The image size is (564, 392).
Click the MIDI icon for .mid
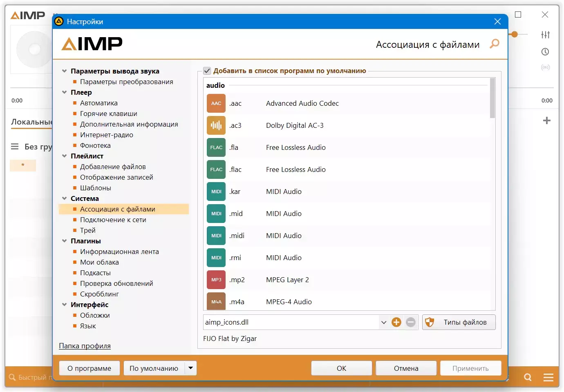pyautogui.click(x=216, y=214)
